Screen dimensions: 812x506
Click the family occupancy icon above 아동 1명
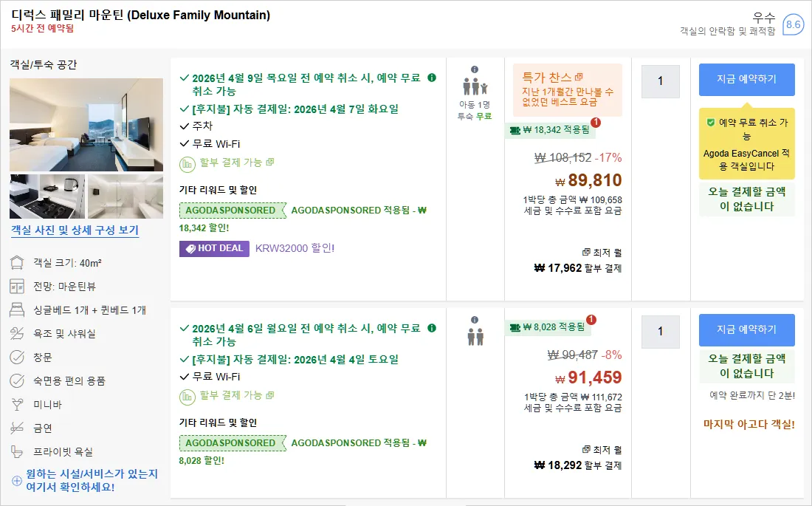tap(475, 86)
